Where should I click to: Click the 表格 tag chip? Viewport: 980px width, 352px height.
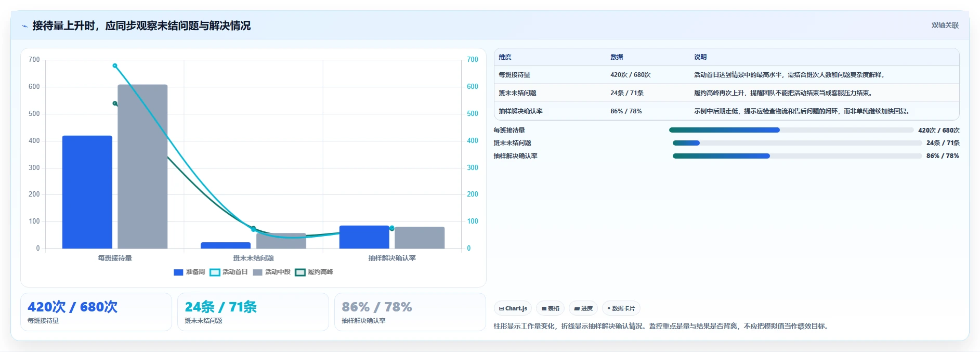pyautogui.click(x=550, y=308)
